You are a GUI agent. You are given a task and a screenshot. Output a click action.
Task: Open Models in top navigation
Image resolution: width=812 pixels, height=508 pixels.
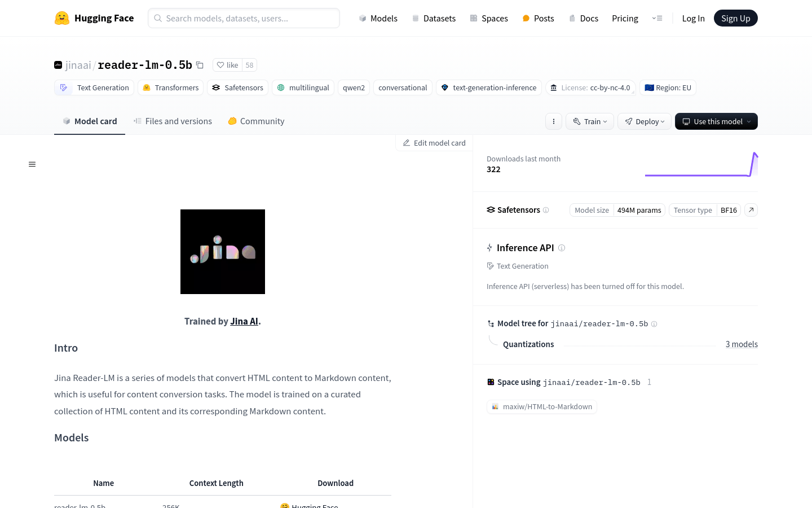pyautogui.click(x=378, y=18)
